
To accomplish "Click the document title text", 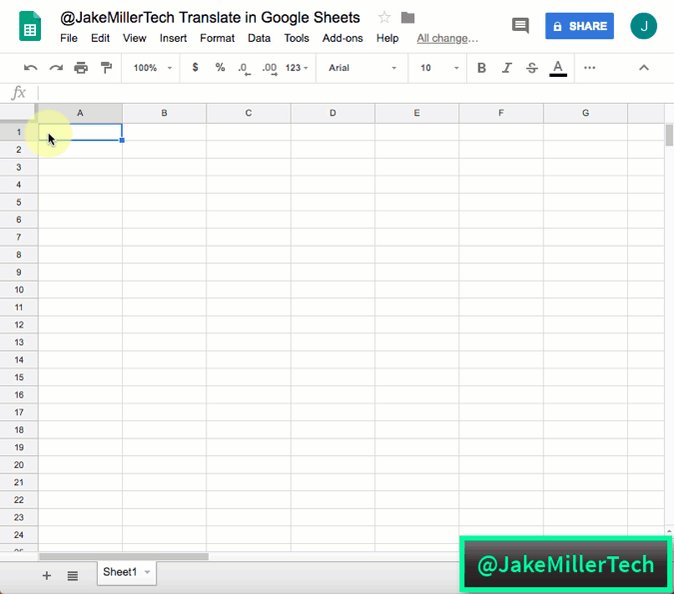I will click(x=210, y=18).
